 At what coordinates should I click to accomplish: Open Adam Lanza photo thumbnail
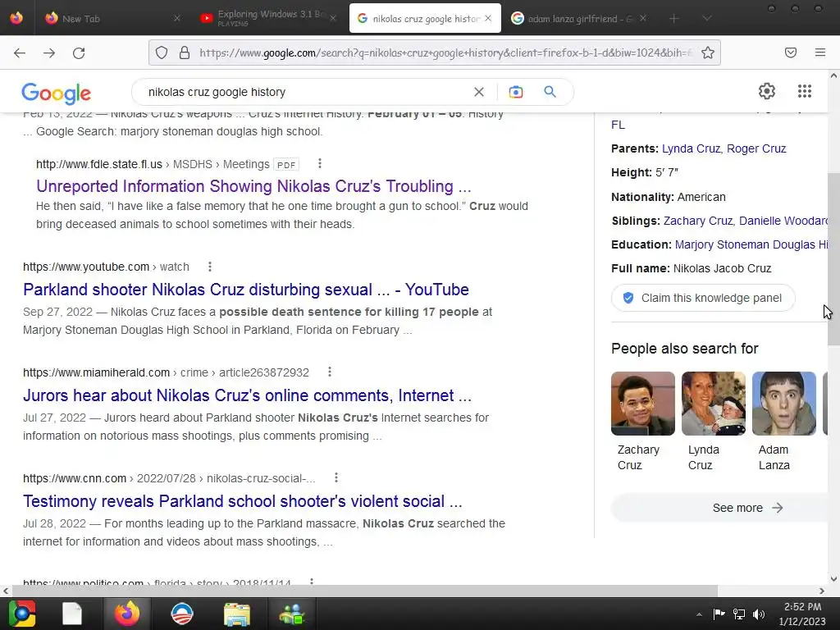tap(783, 404)
